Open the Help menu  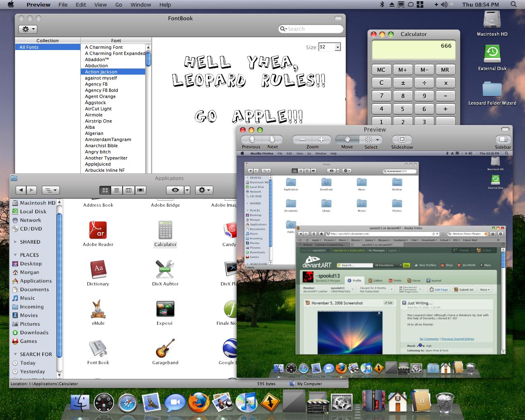tap(165, 5)
